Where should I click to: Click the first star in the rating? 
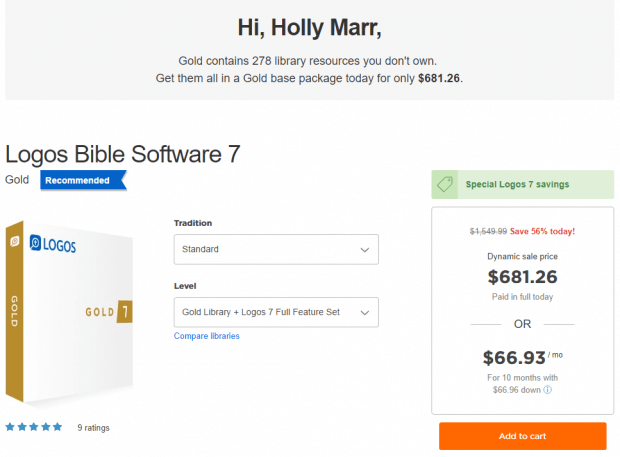[x=10, y=427]
